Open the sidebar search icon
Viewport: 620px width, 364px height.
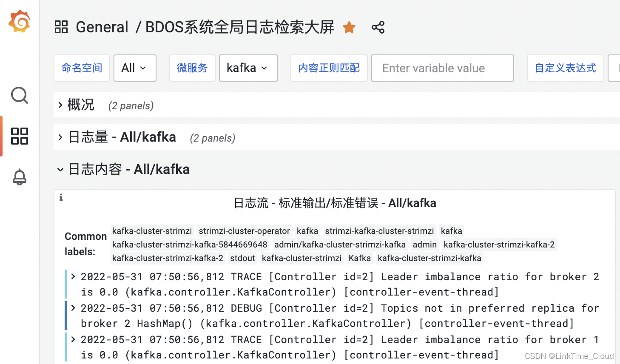[x=20, y=95]
